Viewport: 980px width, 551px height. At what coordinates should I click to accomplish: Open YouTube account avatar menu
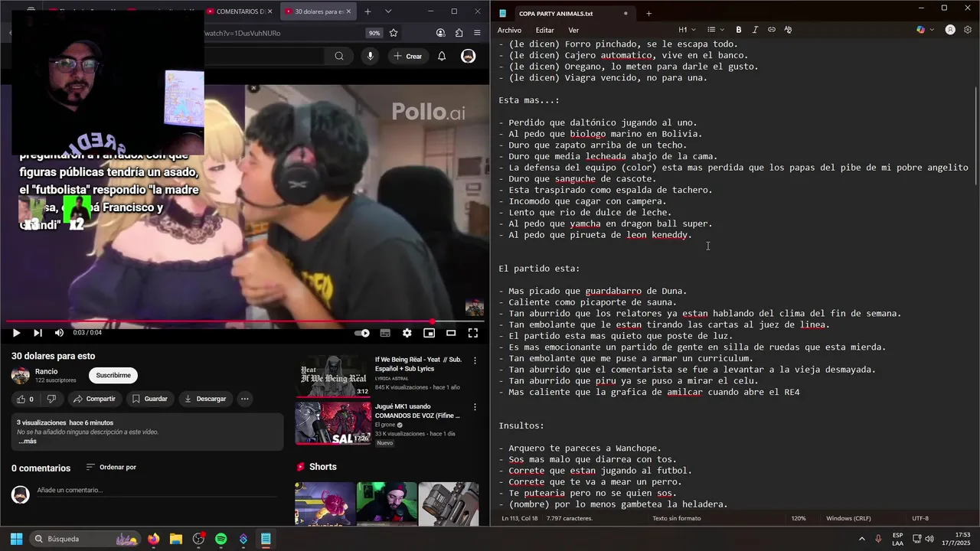[x=468, y=56]
